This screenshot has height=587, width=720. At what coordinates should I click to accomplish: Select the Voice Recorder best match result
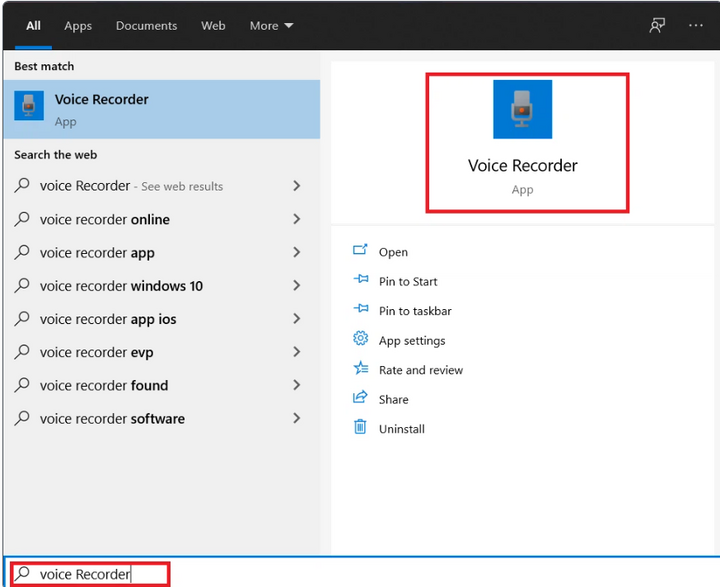pos(160,109)
